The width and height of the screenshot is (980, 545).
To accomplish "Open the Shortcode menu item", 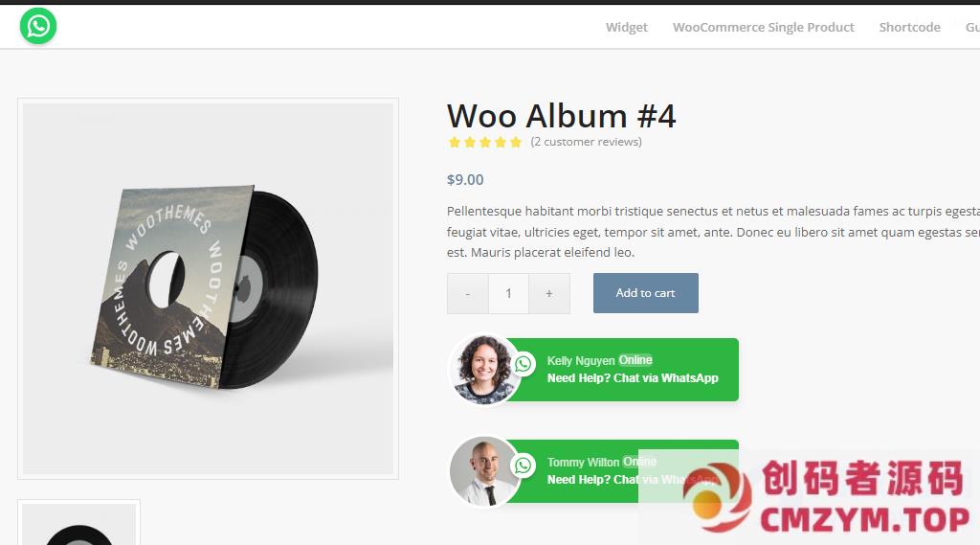I will [909, 28].
